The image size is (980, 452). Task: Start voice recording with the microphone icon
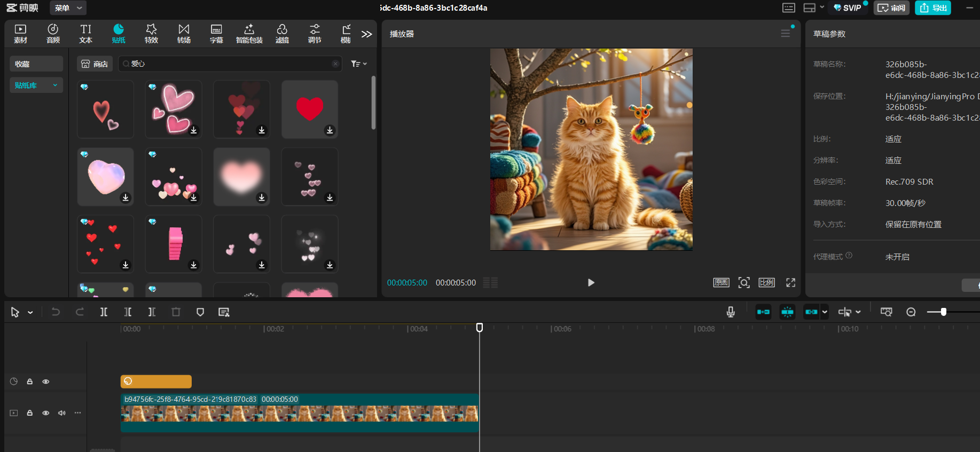[731, 312]
